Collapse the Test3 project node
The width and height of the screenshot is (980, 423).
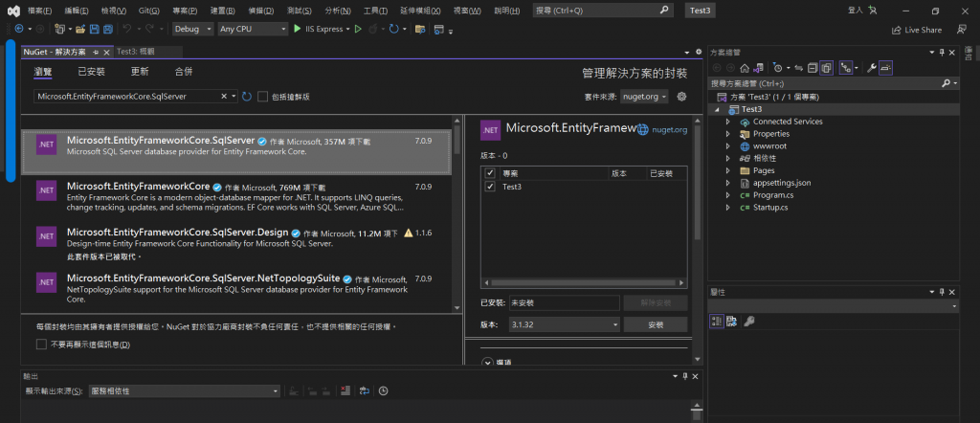pyautogui.click(x=716, y=109)
